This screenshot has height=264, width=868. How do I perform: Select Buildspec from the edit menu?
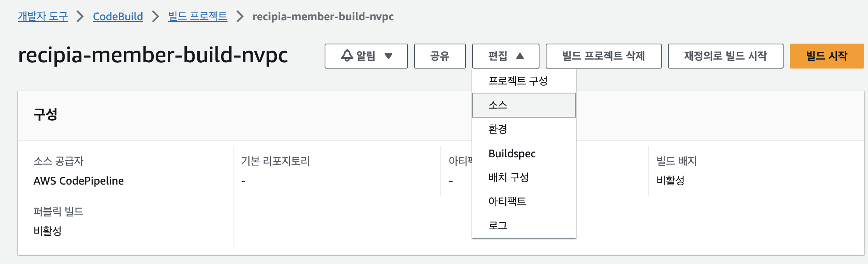[x=512, y=153]
